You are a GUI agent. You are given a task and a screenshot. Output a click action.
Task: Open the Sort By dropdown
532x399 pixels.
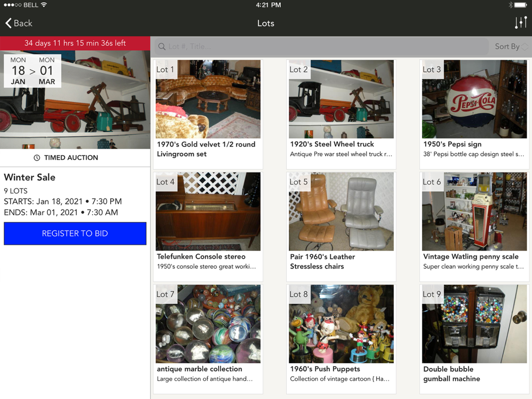pyautogui.click(x=511, y=46)
